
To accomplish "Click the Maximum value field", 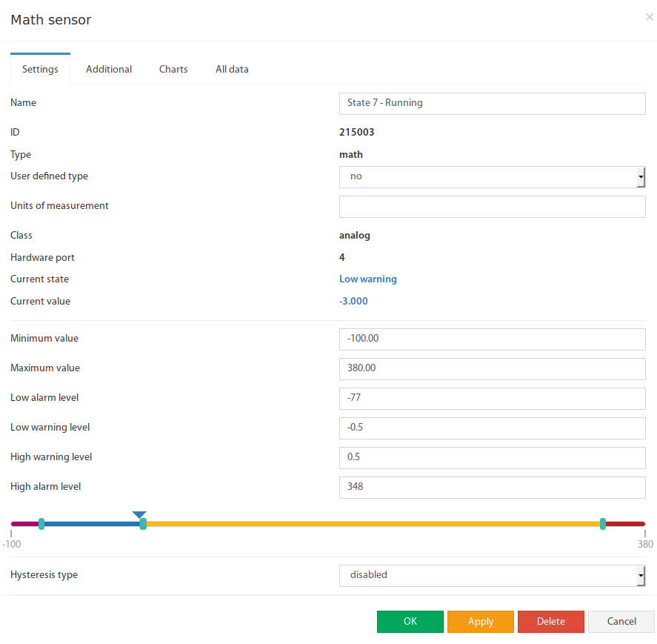I will point(493,369).
